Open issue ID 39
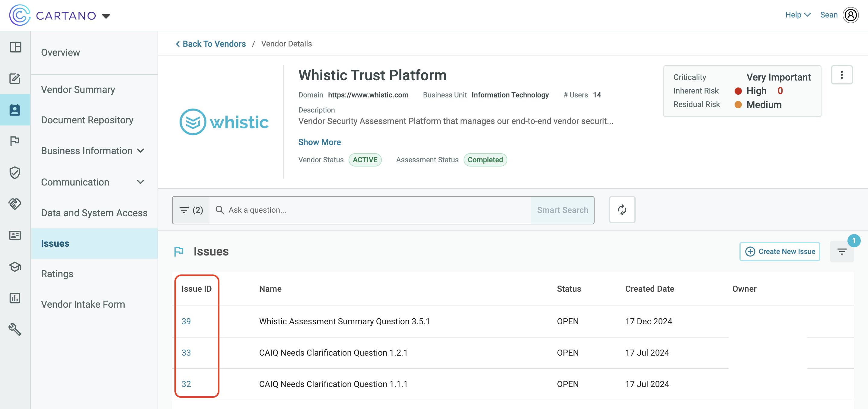The height and width of the screenshot is (409, 868). [x=186, y=322]
